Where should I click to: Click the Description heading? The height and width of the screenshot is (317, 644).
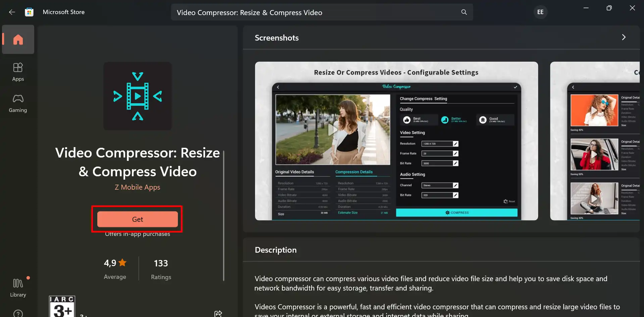(x=276, y=250)
